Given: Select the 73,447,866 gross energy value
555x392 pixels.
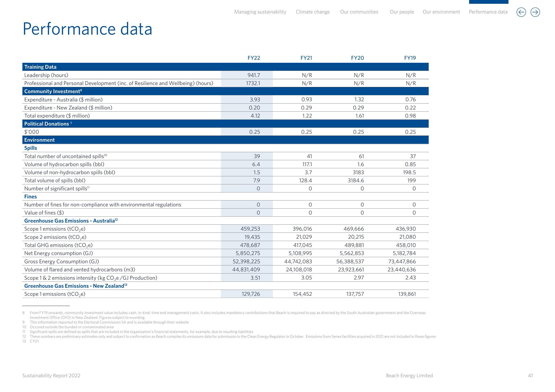Looking at the screenshot, I should pos(402,261).
